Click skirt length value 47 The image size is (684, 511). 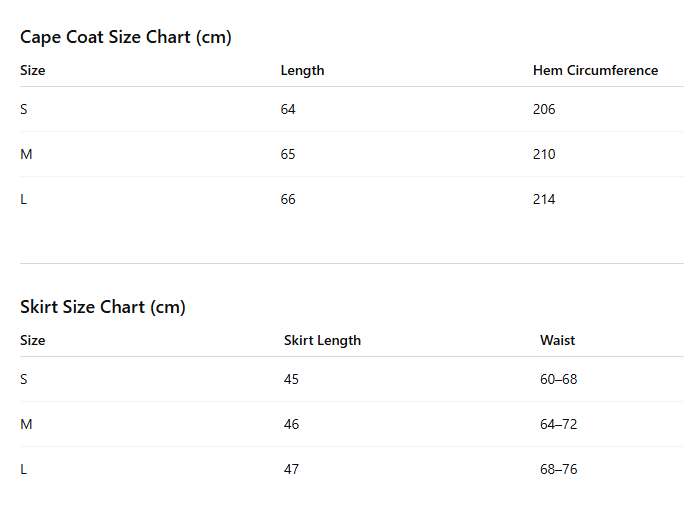tap(291, 469)
